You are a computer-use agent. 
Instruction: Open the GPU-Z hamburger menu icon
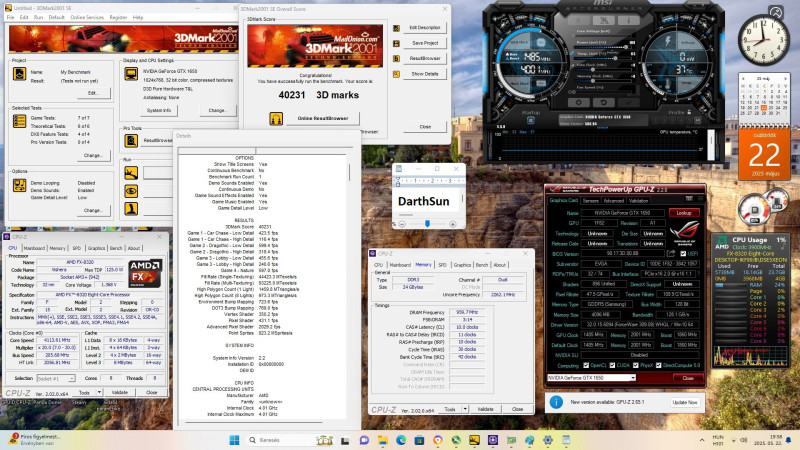tap(700, 198)
